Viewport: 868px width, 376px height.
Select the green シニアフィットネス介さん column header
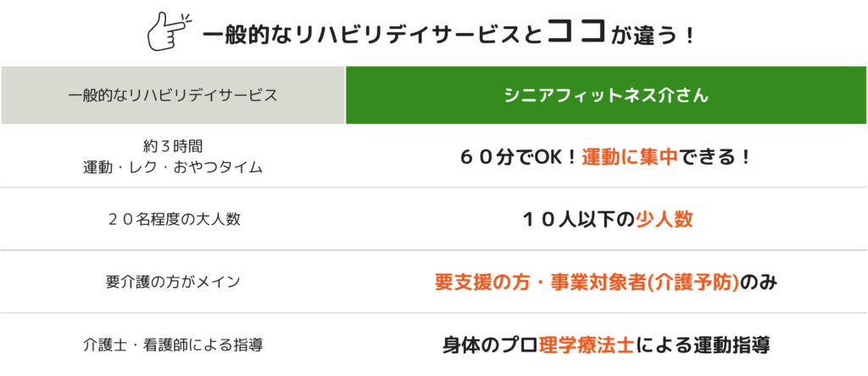click(606, 95)
